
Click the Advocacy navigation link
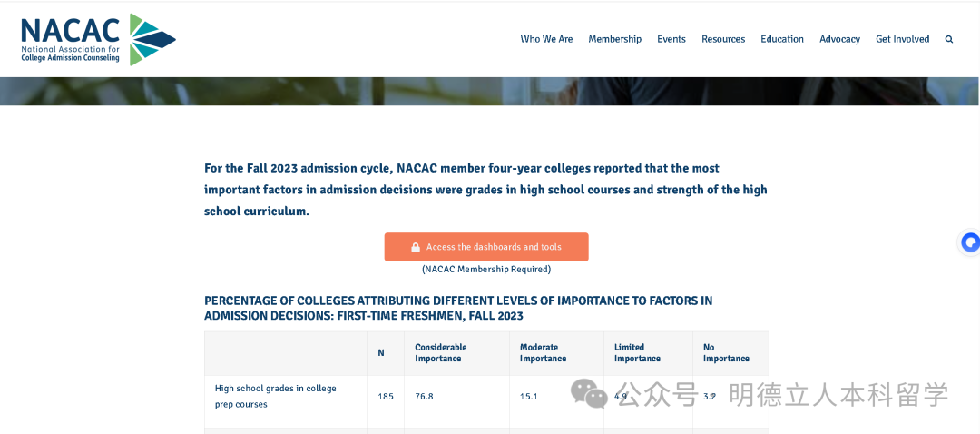click(x=839, y=39)
